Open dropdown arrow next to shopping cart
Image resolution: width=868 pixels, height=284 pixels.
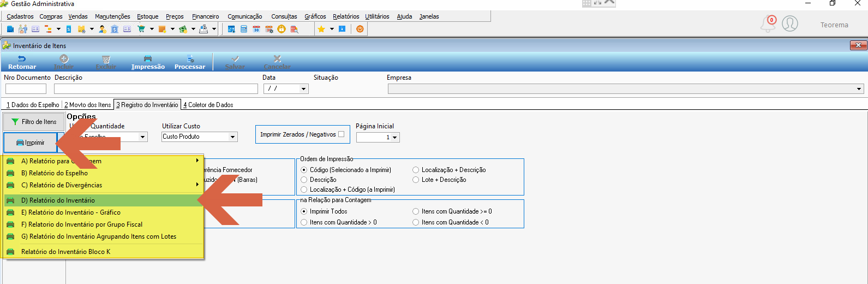coord(152,29)
